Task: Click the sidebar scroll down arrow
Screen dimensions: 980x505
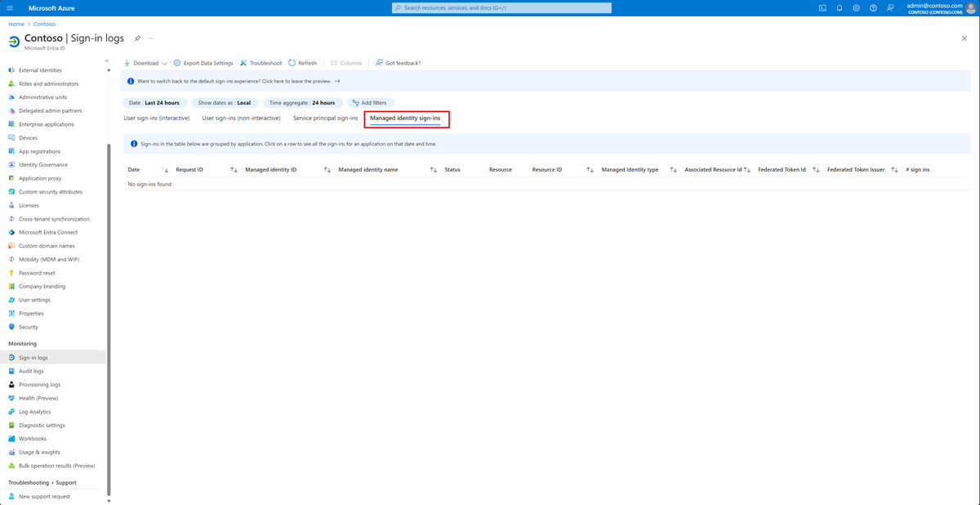Action: pos(109,501)
